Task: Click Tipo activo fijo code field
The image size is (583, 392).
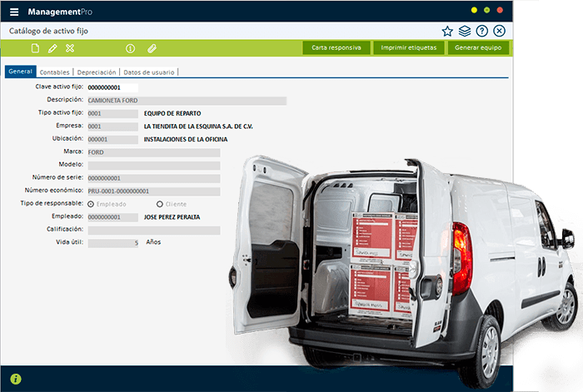Action: pyautogui.click(x=113, y=113)
